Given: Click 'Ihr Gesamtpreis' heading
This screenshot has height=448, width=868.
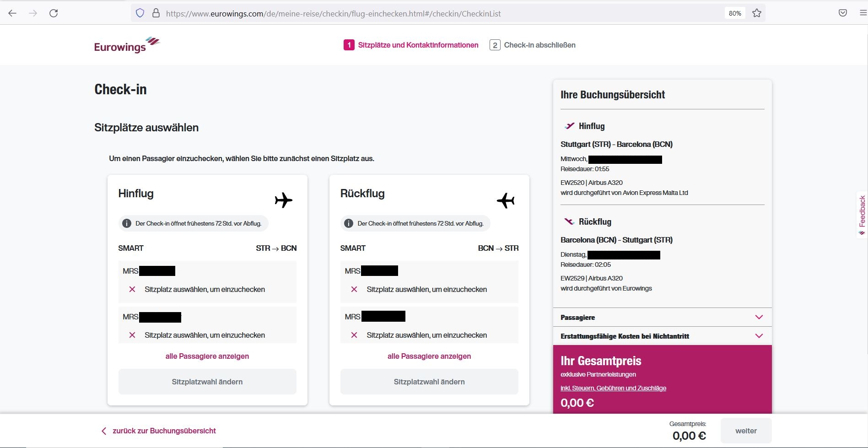Looking at the screenshot, I should pos(601,361).
